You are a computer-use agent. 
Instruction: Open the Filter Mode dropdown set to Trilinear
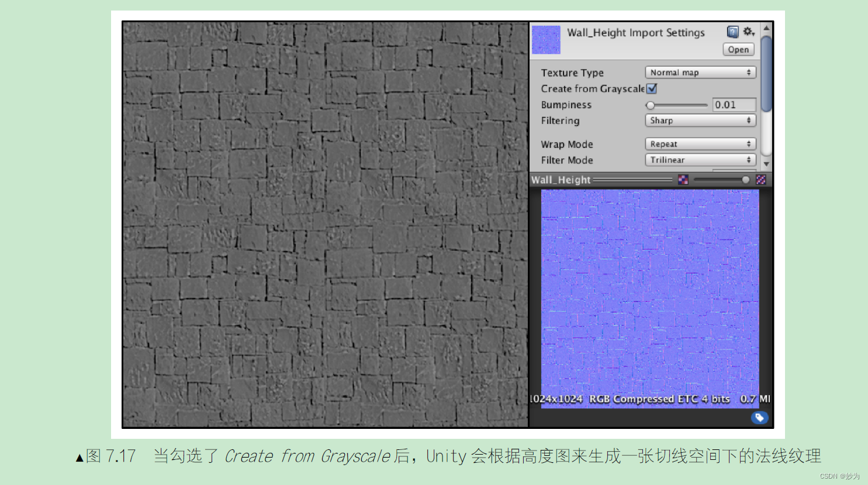coord(700,160)
